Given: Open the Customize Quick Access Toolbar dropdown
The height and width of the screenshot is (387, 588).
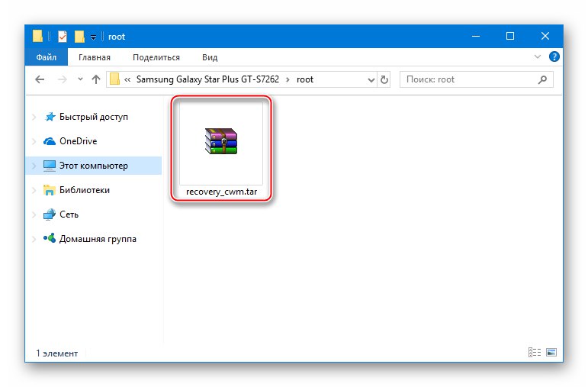Looking at the screenshot, I should (93, 37).
